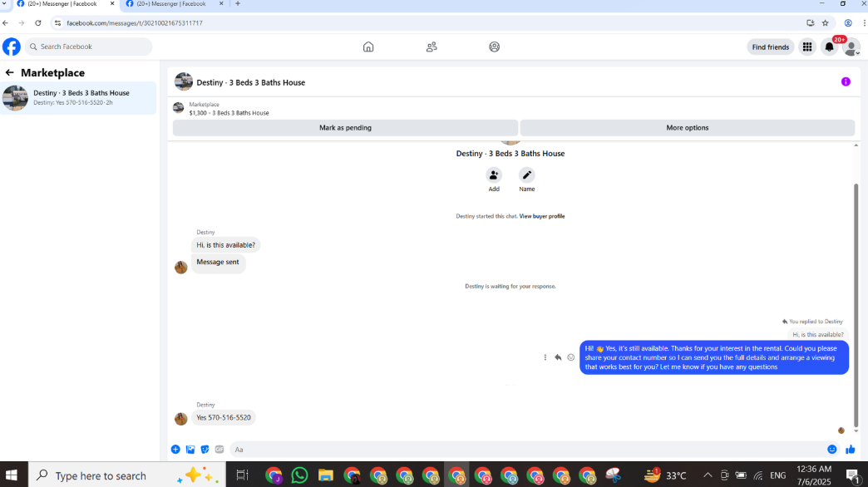
Task: Click the 'Hi, is this available?' message from Destiny
Action: 226,245
